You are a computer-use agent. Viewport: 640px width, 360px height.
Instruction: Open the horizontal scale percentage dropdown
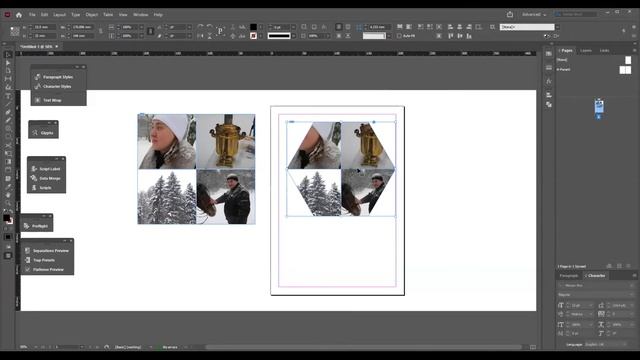coord(142,27)
